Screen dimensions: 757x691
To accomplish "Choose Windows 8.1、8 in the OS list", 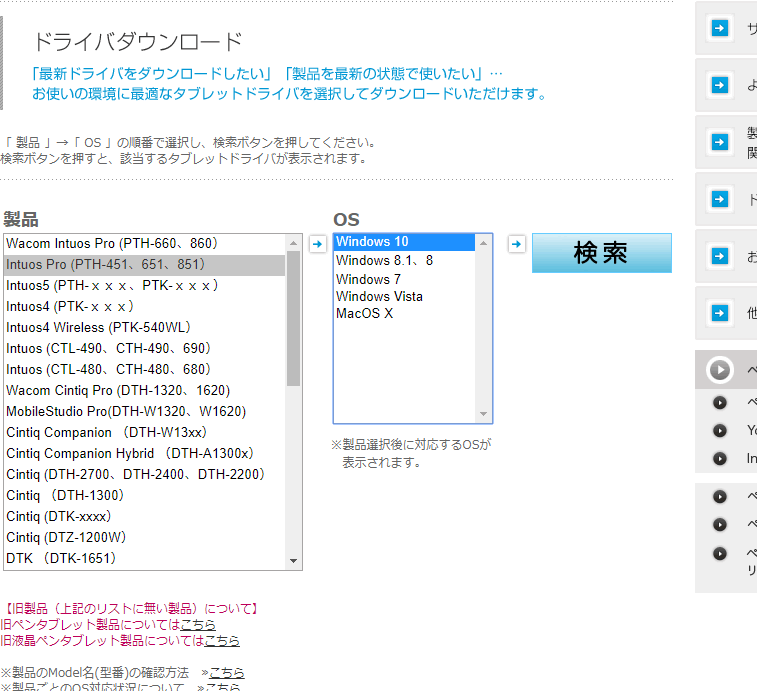I will pyautogui.click(x=405, y=261).
